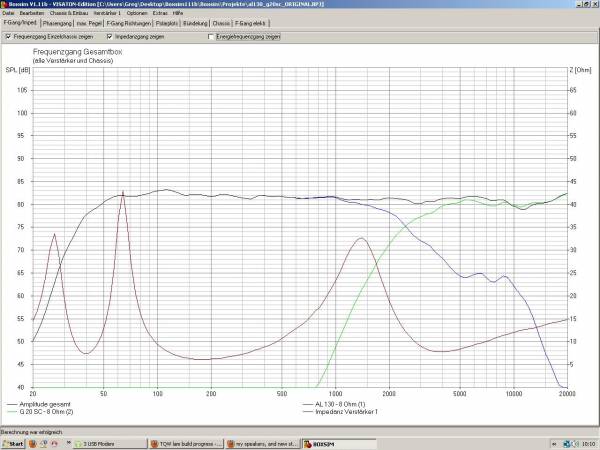Switch to the max. Pegel tab
Viewport: 600px width, 450px height.
point(89,23)
